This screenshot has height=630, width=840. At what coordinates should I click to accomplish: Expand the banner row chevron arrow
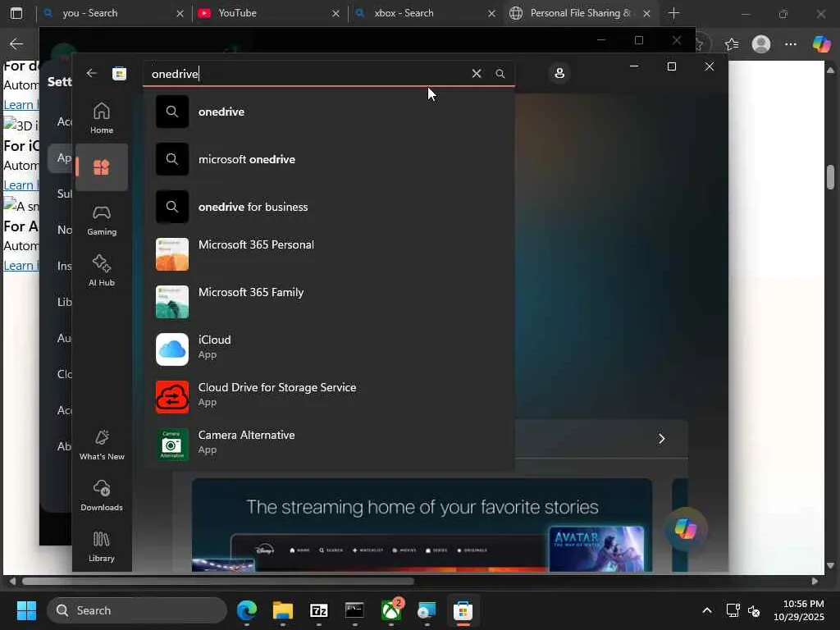[661, 439]
